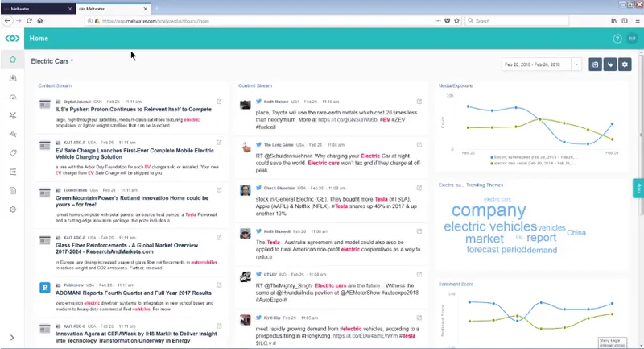644x349 pixels.
Task: Open the monitor gauge sidebar icon
Action: (x=13, y=97)
